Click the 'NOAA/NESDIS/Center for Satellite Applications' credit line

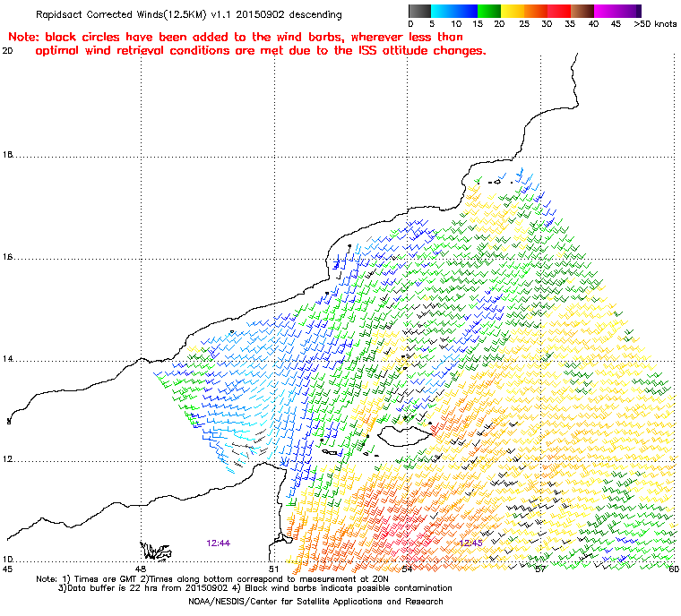click(x=315, y=602)
